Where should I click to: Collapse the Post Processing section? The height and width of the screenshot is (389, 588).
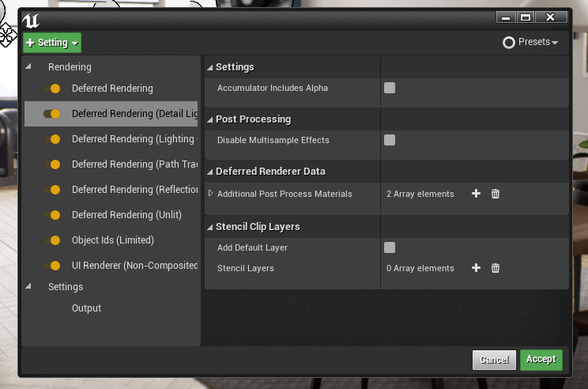[210, 119]
